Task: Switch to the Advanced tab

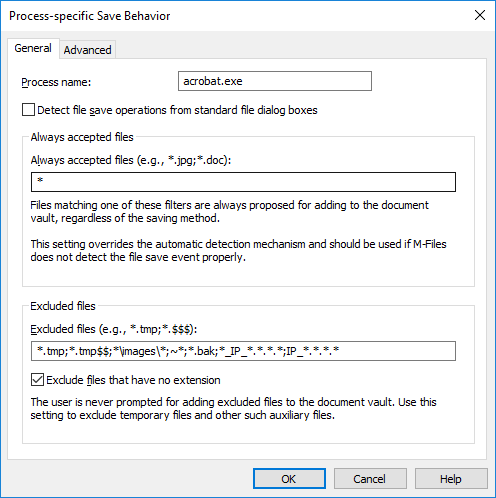Action: (x=87, y=50)
